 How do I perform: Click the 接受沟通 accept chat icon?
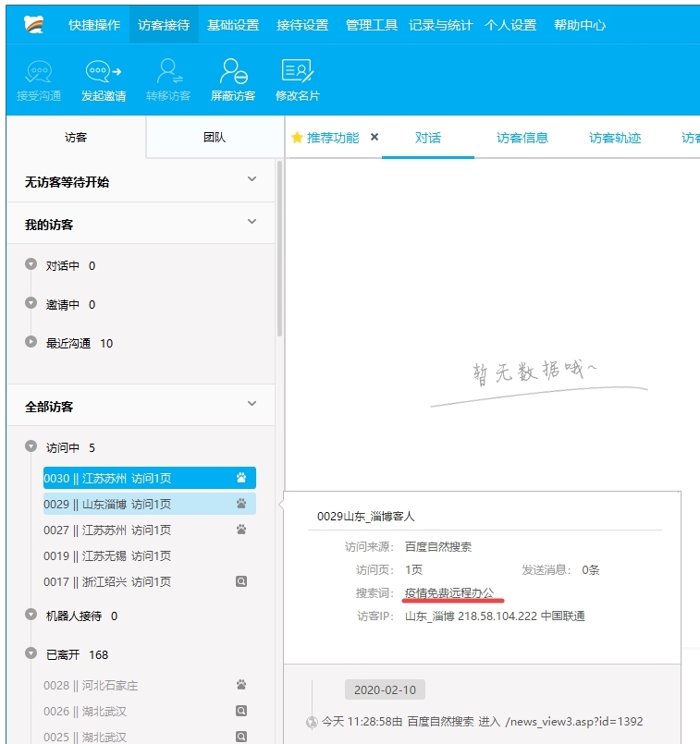pyautogui.click(x=39, y=72)
